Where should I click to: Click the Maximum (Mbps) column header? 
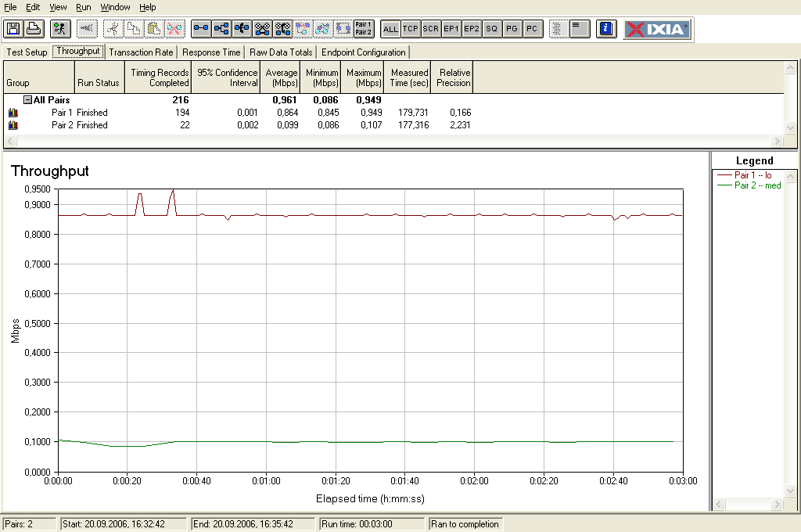click(362, 77)
